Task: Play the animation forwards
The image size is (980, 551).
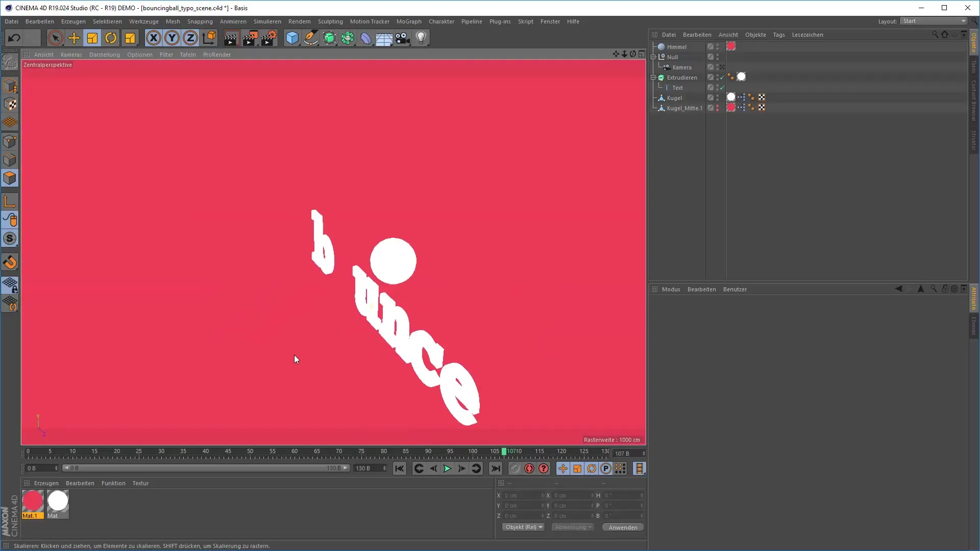Action: coord(447,468)
